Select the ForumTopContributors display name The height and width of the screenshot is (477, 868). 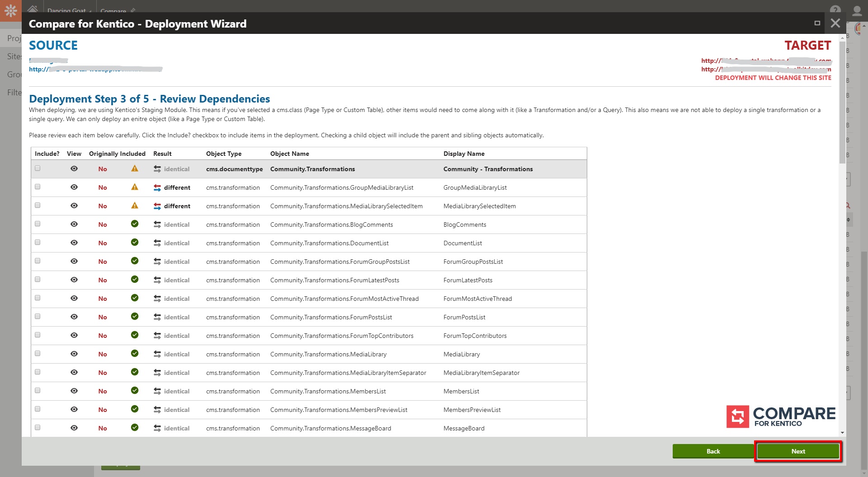coord(475,336)
